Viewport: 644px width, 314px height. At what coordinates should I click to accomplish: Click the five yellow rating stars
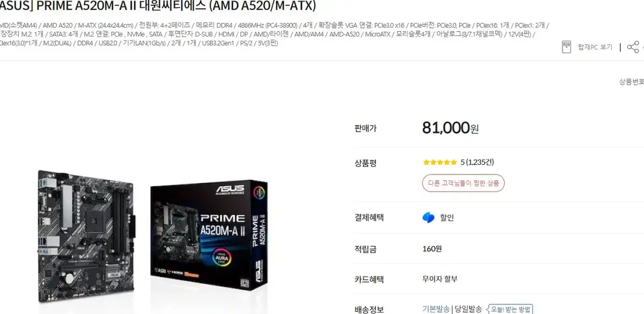(439, 162)
